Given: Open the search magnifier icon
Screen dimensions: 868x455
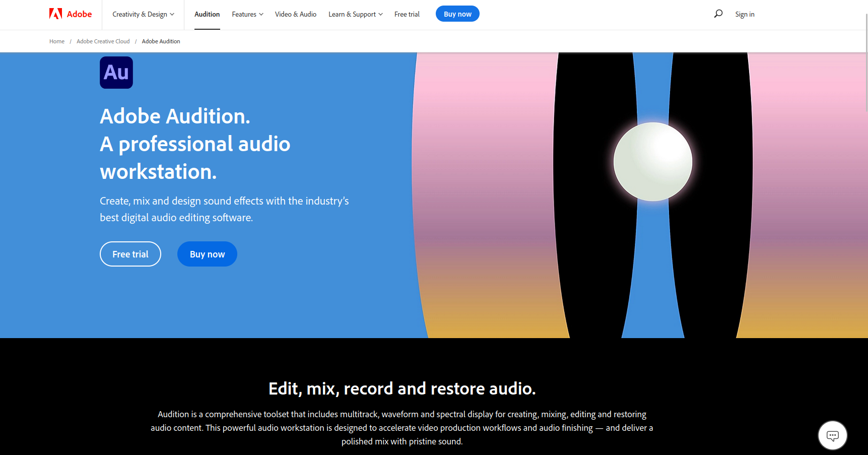Looking at the screenshot, I should pyautogui.click(x=718, y=14).
